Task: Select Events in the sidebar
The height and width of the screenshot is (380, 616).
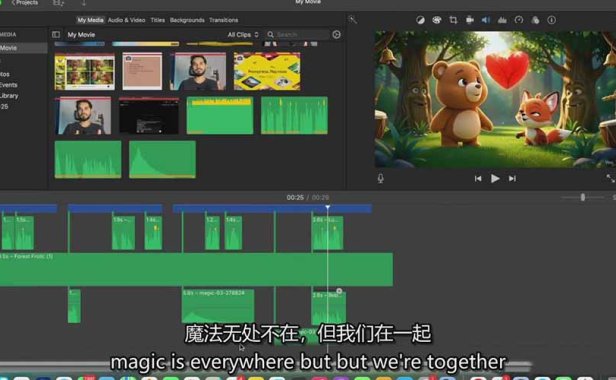Action: [9, 85]
